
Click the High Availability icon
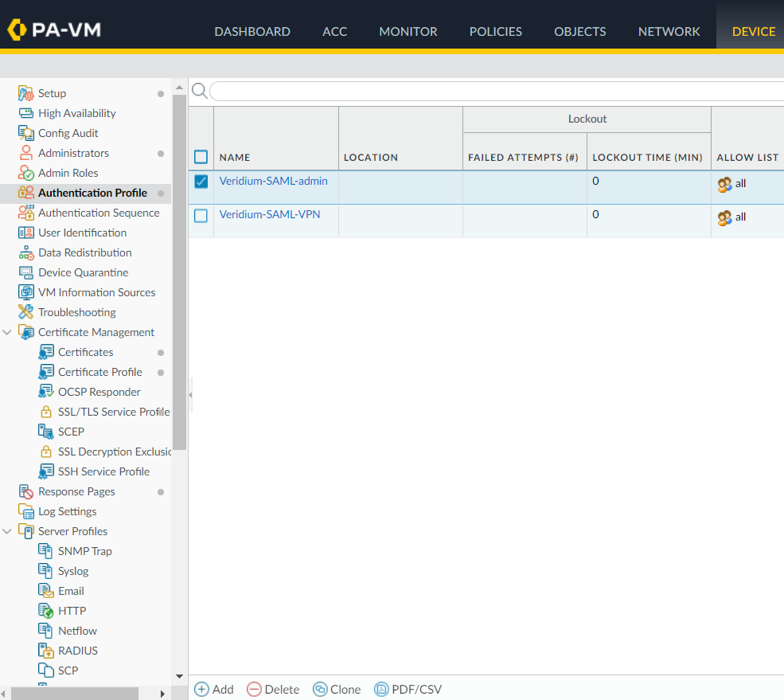pyautogui.click(x=25, y=114)
